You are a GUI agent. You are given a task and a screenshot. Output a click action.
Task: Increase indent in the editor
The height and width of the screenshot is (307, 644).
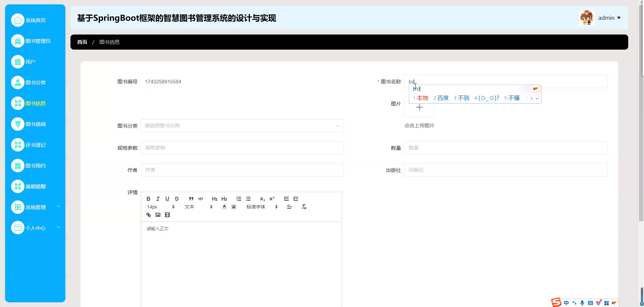click(296, 199)
